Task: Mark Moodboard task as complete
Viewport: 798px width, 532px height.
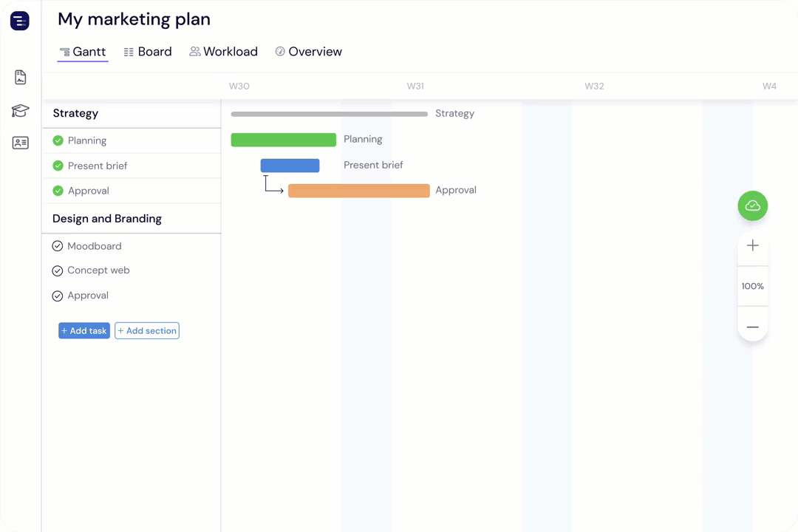Action: click(x=58, y=246)
